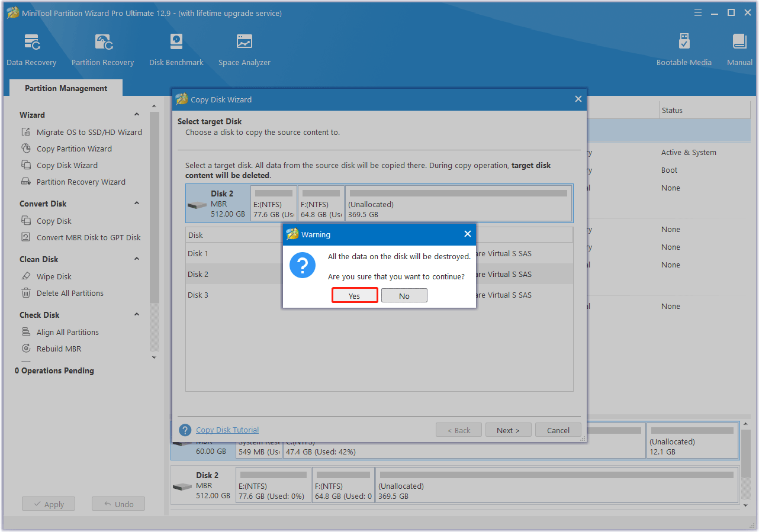The image size is (759, 532).
Task: Click Next in Copy Disk Wizard
Action: click(508, 430)
